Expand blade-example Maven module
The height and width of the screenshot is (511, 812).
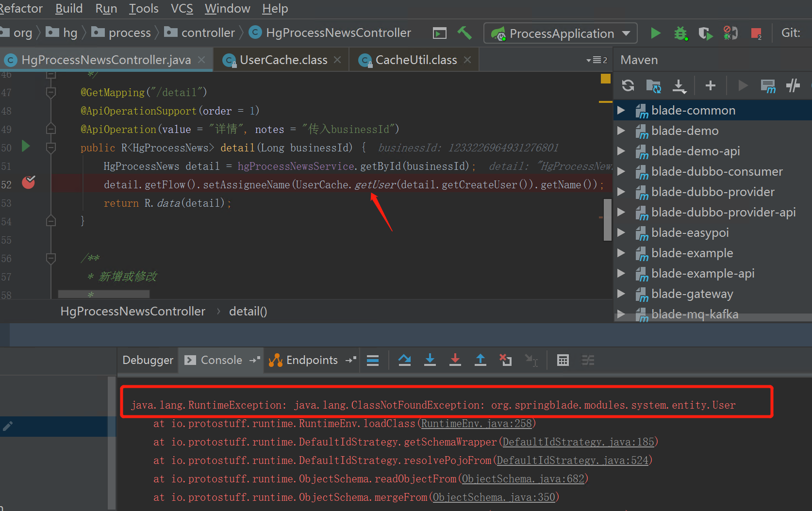pos(621,253)
